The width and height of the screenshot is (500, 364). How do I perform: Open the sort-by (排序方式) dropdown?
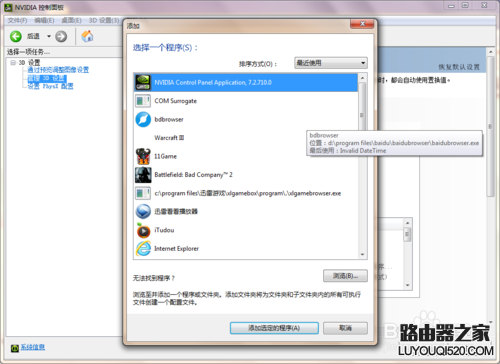331,63
